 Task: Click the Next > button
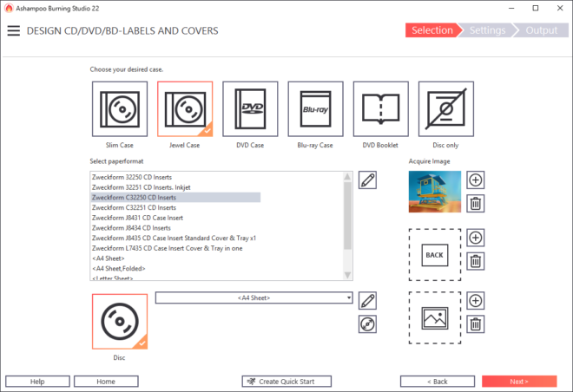click(x=519, y=382)
